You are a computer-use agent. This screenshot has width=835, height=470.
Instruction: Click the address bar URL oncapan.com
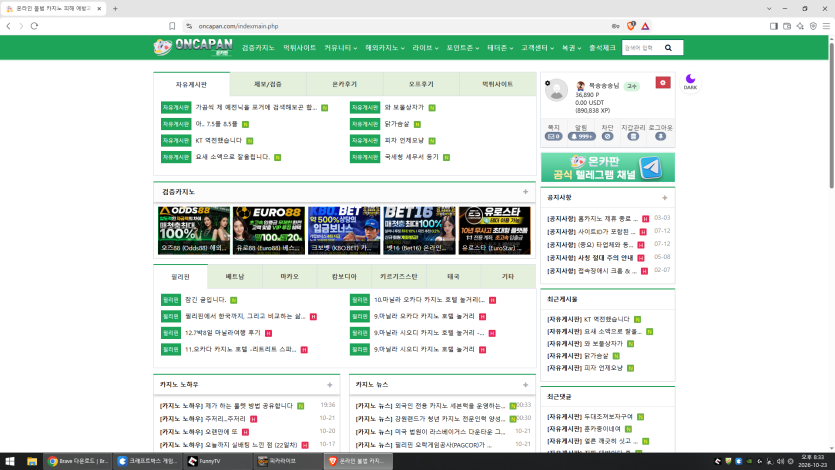[x=238, y=26]
